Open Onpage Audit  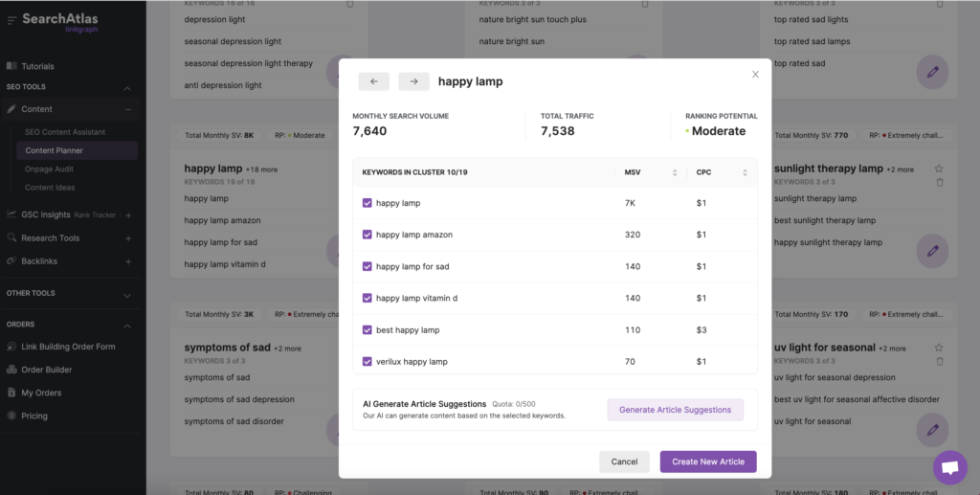[x=50, y=169]
